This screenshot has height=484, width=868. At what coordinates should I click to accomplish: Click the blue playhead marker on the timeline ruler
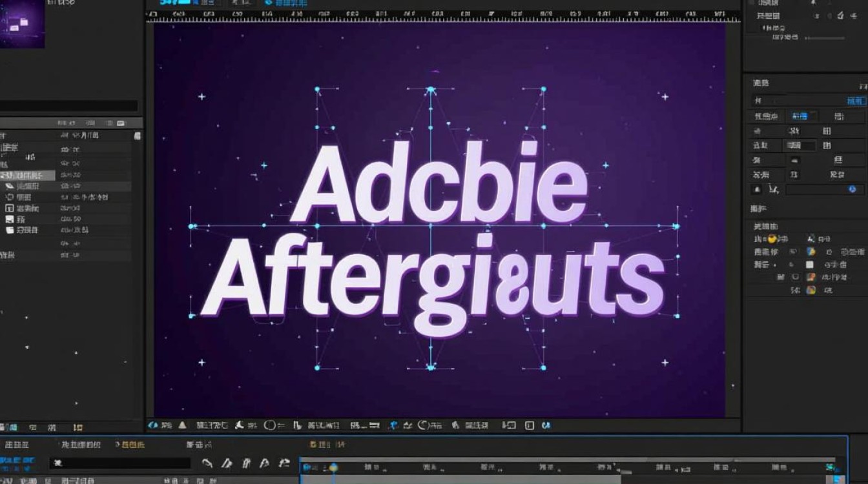[x=333, y=467]
